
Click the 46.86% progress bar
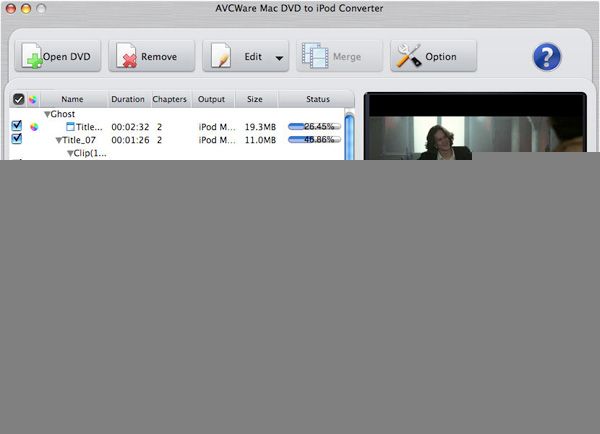(x=314, y=139)
